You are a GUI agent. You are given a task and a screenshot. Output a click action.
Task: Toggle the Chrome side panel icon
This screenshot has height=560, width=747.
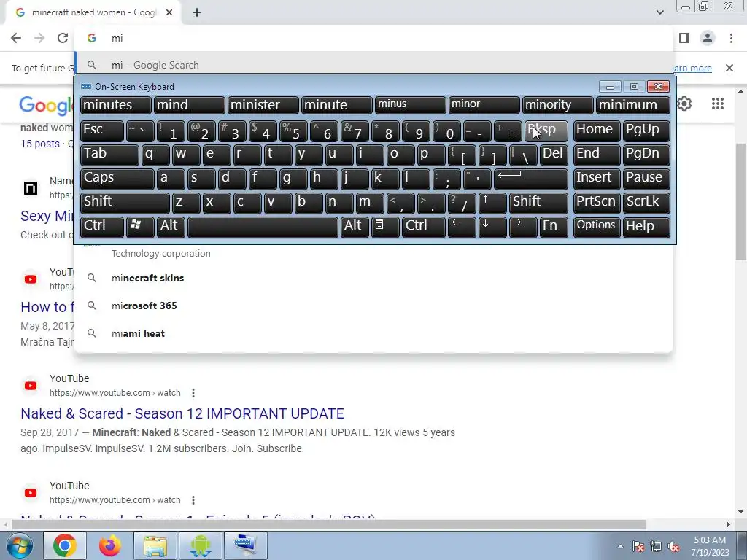click(684, 38)
